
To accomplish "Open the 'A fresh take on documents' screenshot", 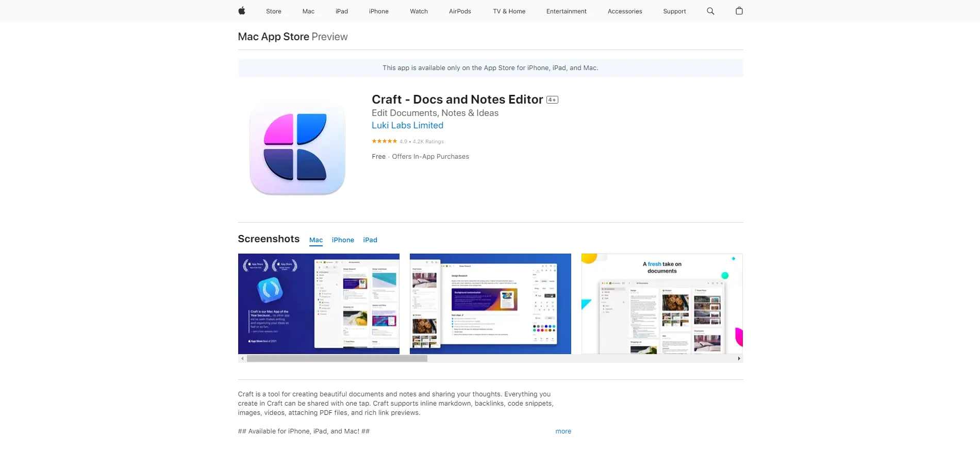I will [x=662, y=304].
